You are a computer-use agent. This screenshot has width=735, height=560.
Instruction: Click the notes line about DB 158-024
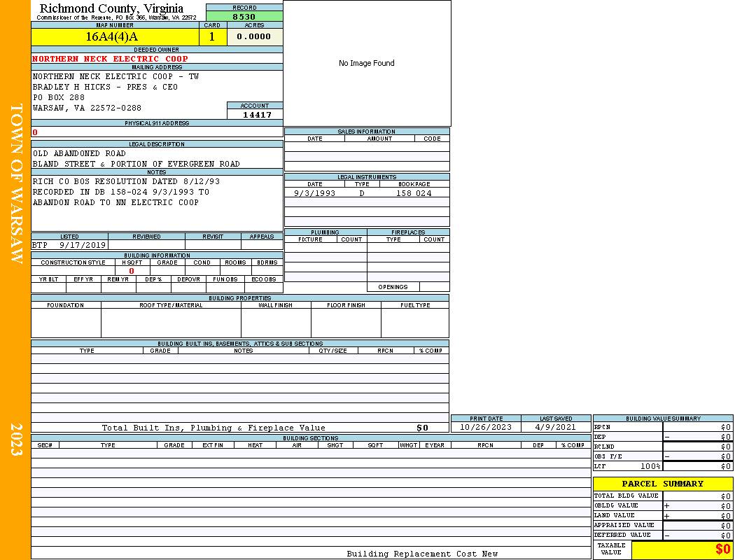pos(120,192)
